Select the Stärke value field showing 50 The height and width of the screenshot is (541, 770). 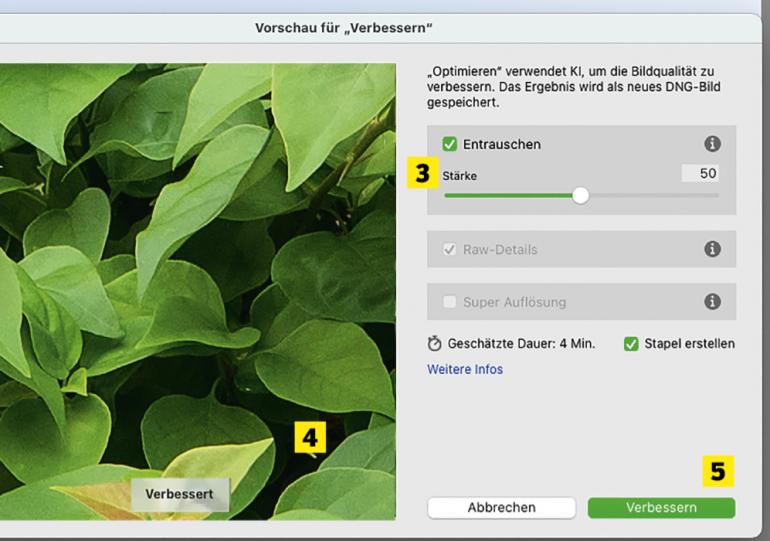[x=700, y=174]
